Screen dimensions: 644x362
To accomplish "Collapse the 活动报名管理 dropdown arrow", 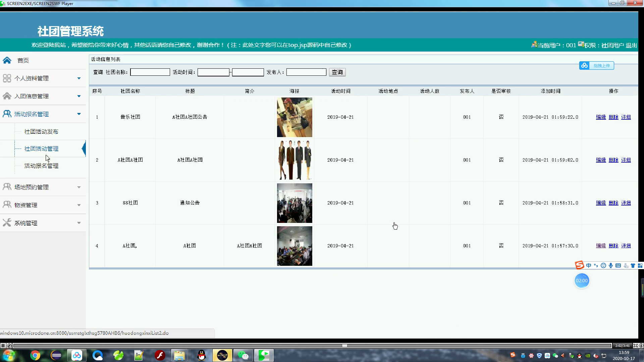I will pyautogui.click(x=79, y=114).
